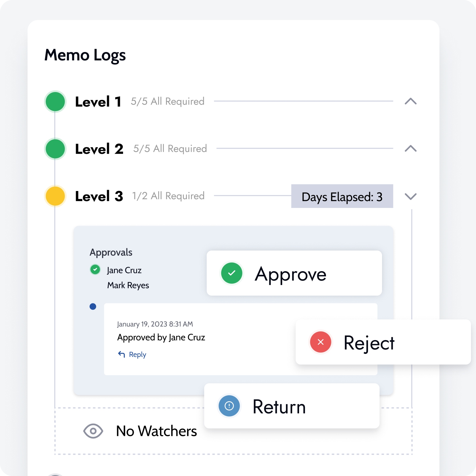Select the Level 1 heading

[98, 102]
